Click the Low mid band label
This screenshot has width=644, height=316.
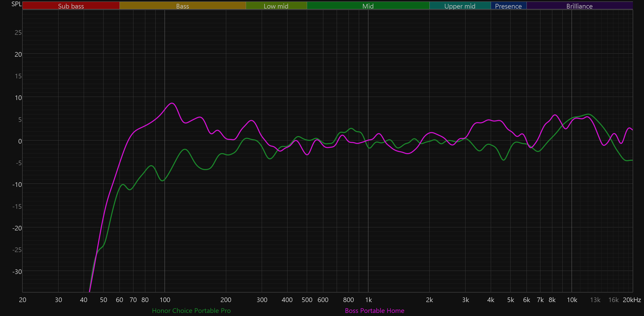pos(276,6)
